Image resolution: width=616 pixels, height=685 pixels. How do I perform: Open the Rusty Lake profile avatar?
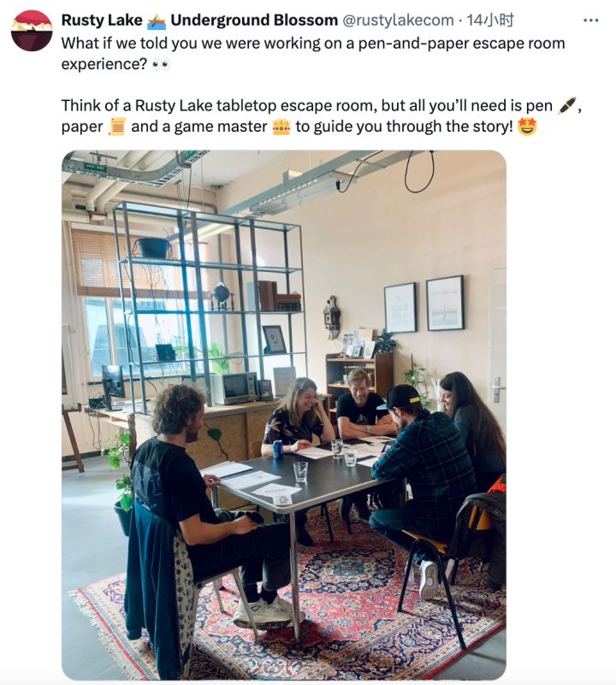tap(32, 31)
